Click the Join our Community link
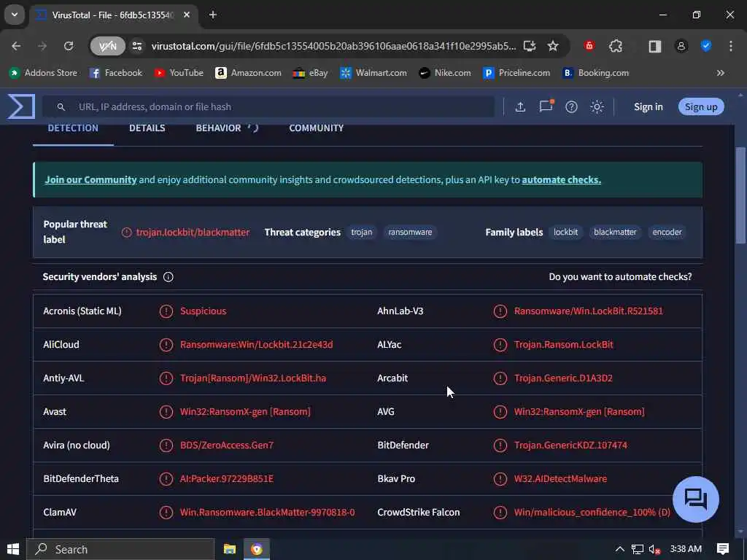Image resolution: width=747 pixels, height=560 pixels. 90,180
